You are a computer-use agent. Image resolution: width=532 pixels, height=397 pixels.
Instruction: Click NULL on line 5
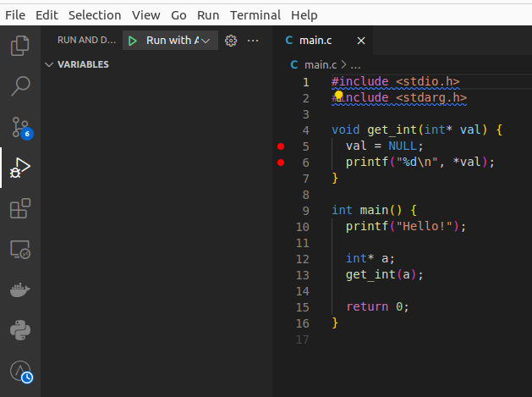(x=403, y=146)
